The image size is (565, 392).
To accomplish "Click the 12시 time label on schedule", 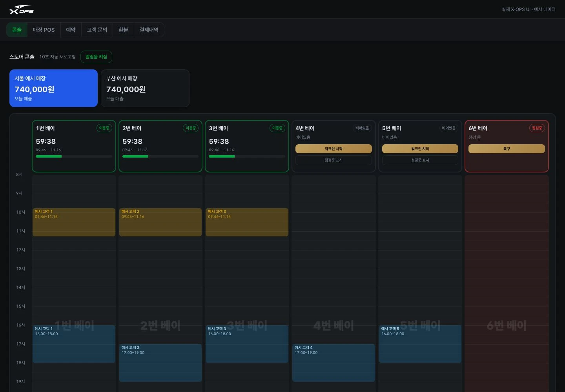I will (x=20, y=250).
